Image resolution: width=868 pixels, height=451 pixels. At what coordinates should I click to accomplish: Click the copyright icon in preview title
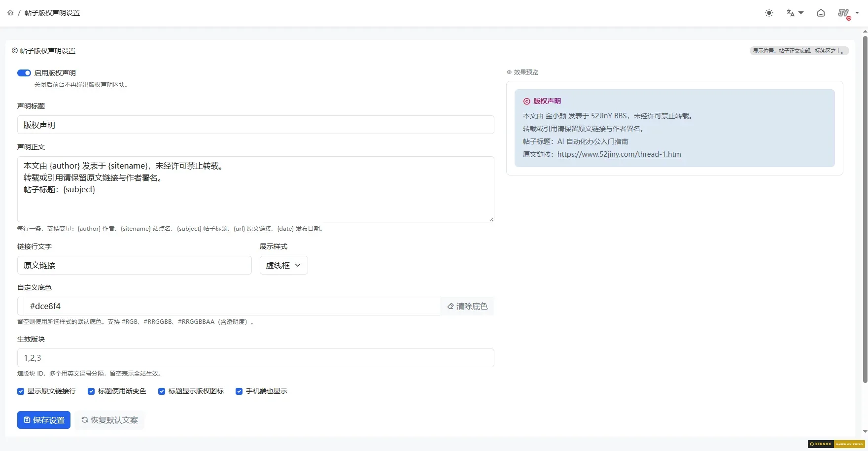(x=526, y=102)
